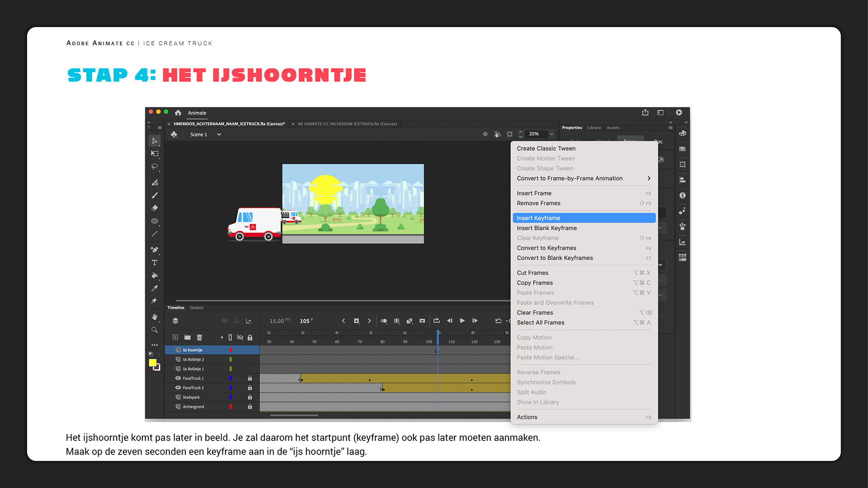Open the Scene 1 dropdown
Screen dimensions: 868x488
click(x=219, y=134)
